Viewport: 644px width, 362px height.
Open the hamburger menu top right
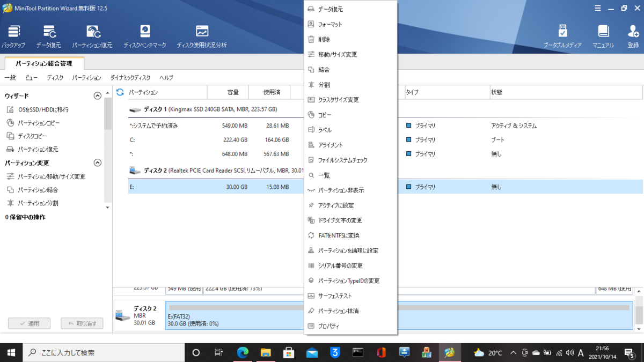pos(597,8)
